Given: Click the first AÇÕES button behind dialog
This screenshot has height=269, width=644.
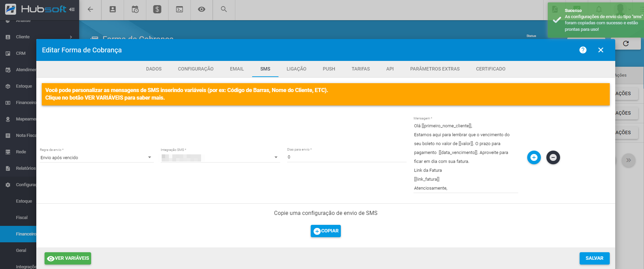Looking at the screenshot, I should [627, 93].
